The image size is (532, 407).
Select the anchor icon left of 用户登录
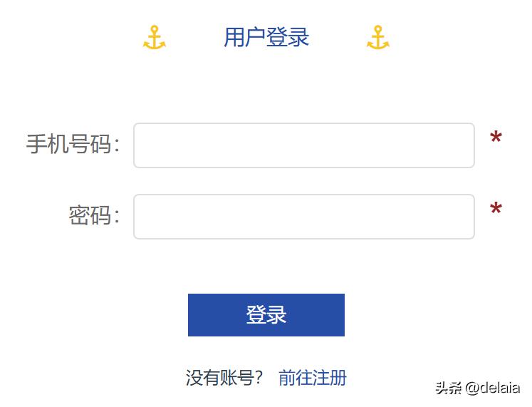point(155,38)
